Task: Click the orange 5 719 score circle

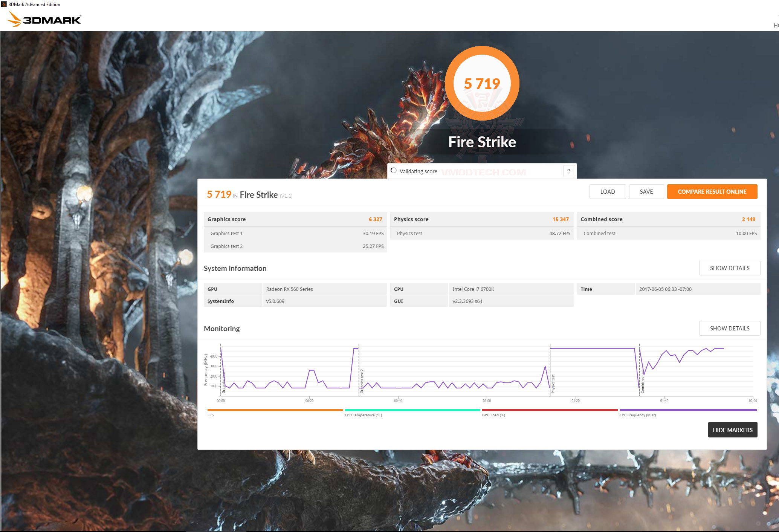Action: (x=482, y=84)
